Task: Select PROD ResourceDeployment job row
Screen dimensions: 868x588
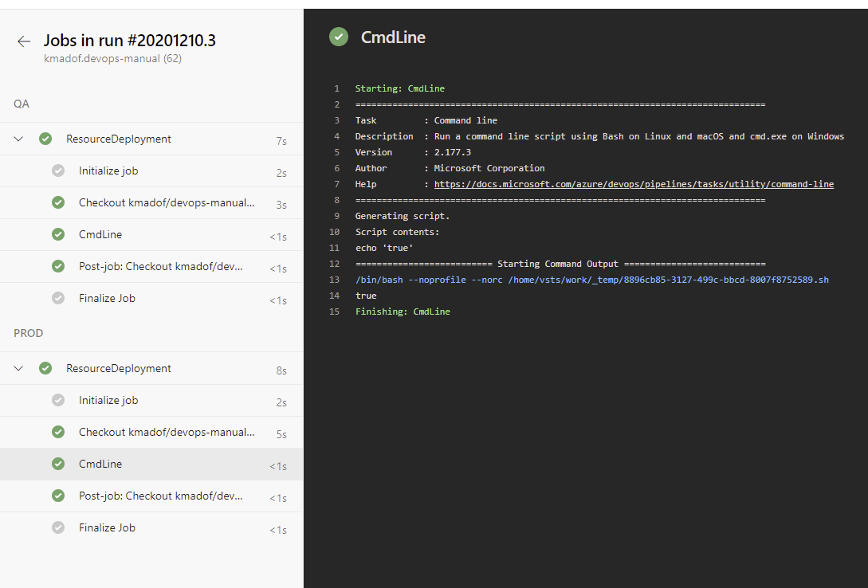Action: coord(151,368)
